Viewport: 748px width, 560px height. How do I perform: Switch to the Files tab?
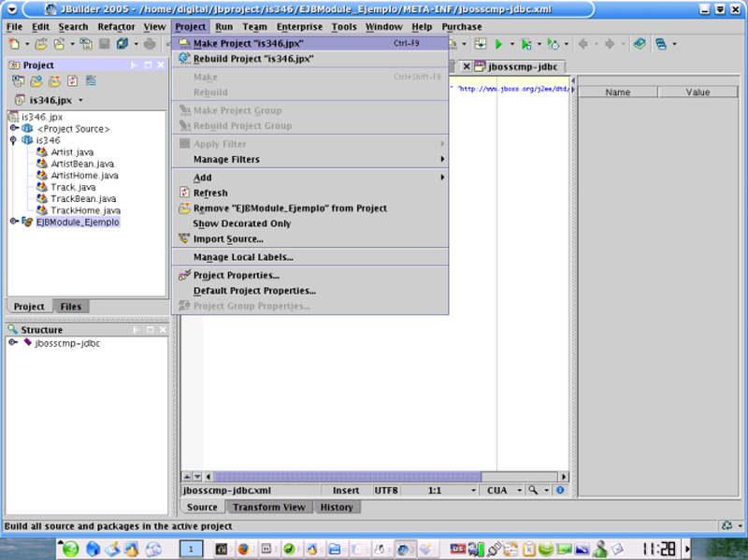coord(70,307)
